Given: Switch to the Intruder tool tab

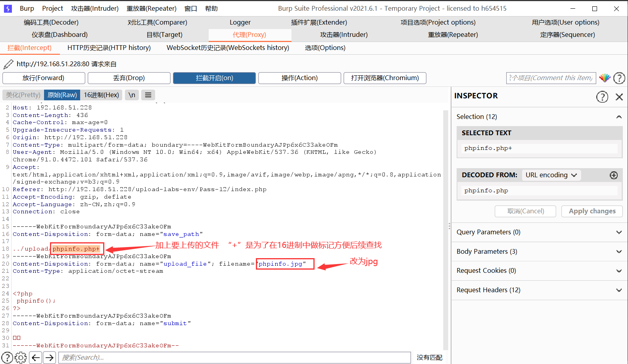Looking at the screenshot, I should point(344,34).
